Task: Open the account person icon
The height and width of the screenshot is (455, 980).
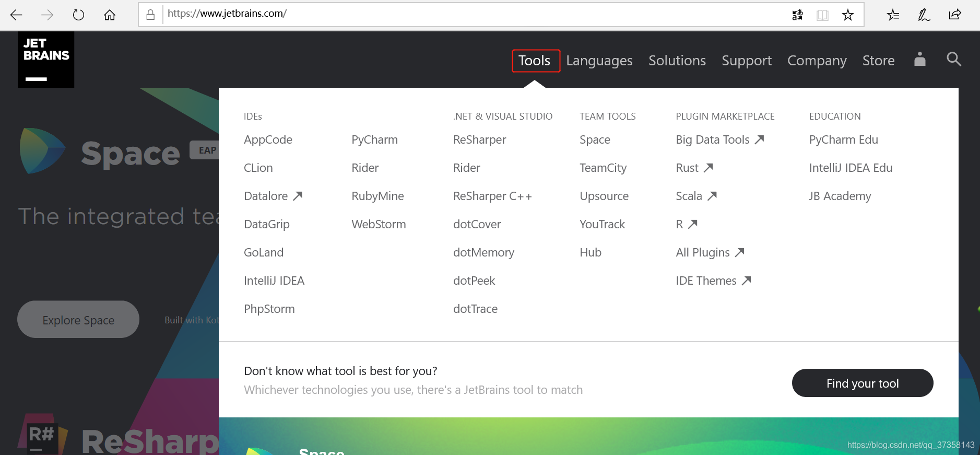Action: (x=920, y=59)
